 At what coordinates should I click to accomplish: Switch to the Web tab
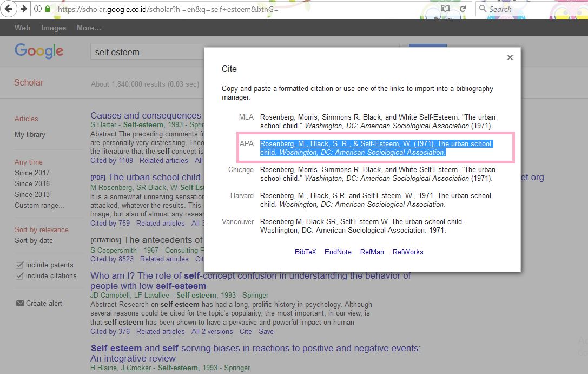pos(22,28)
